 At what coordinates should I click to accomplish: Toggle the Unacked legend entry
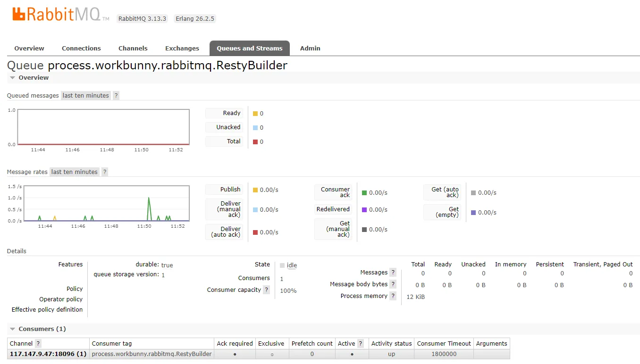click(x=224, y=127)
